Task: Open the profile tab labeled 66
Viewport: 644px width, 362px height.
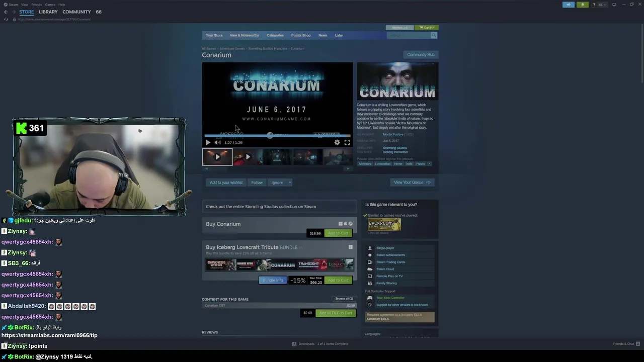Action: pos(99,12)
